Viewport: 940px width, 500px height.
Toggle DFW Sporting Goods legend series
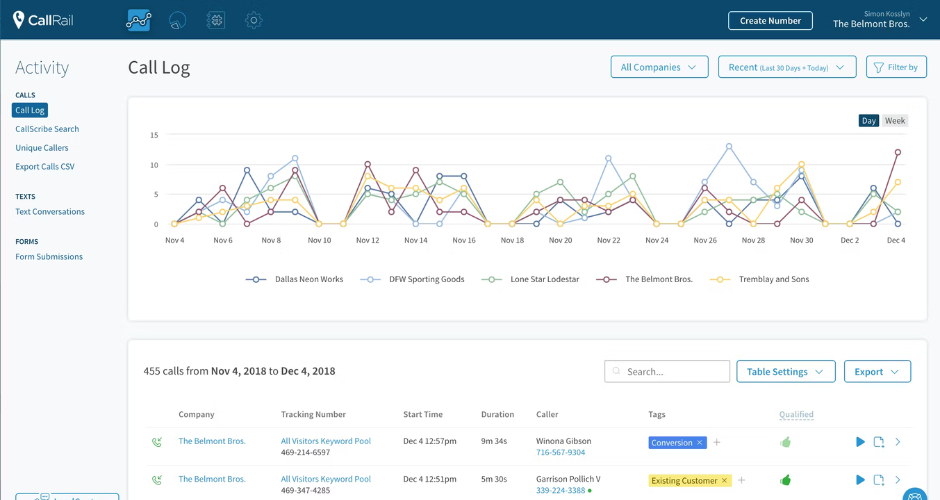(x=412, y=279)
